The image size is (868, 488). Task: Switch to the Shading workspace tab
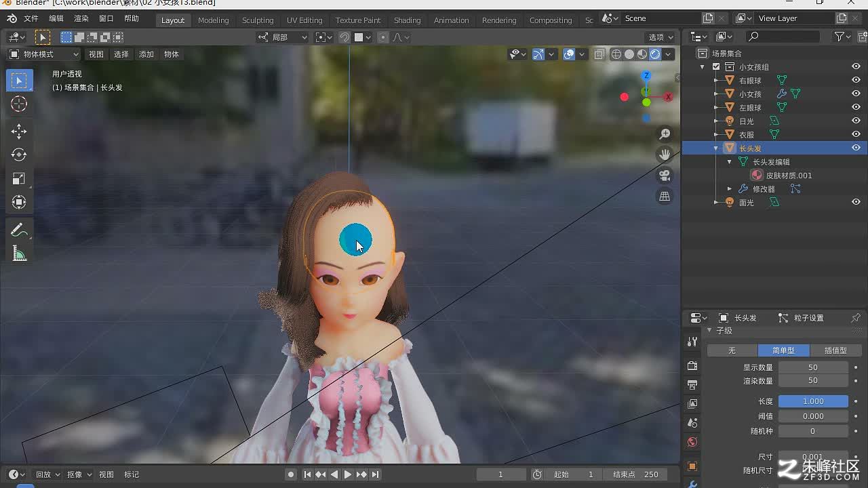pyautogui.click(x=408, y=20)
